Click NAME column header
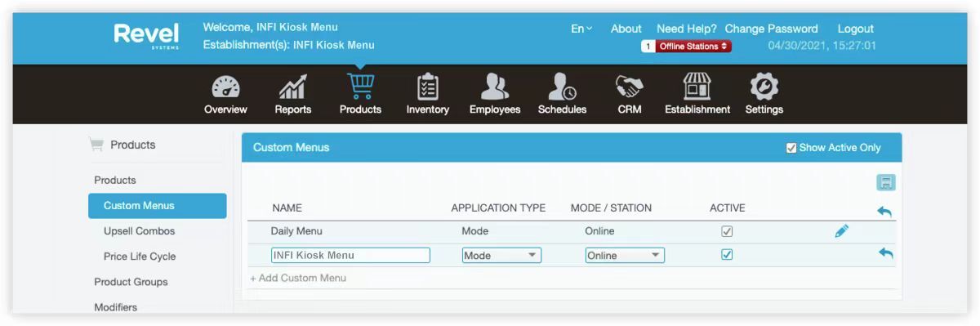980x326 pixels. (287, 208)
